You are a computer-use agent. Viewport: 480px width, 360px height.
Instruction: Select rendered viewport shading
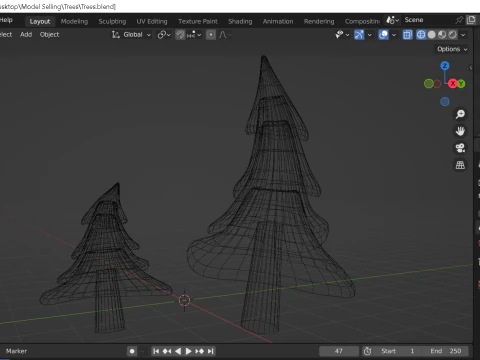pos(452,35)
